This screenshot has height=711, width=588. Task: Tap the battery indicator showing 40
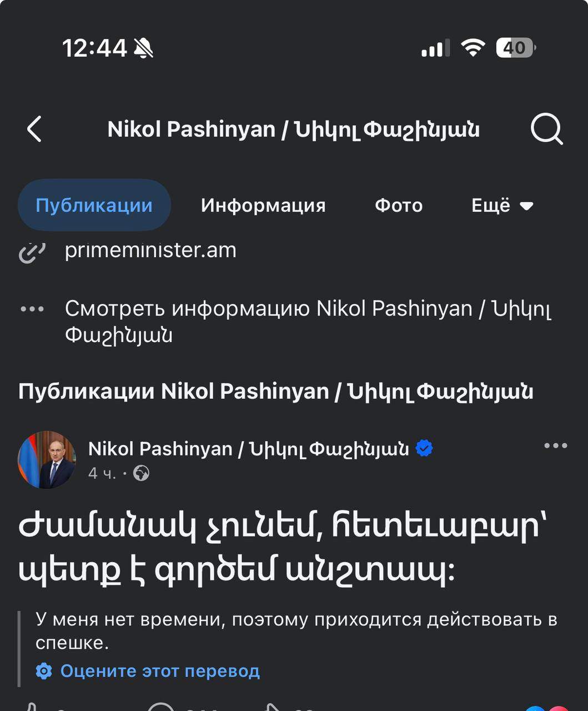pyautogui.click(x=515, y=48)
